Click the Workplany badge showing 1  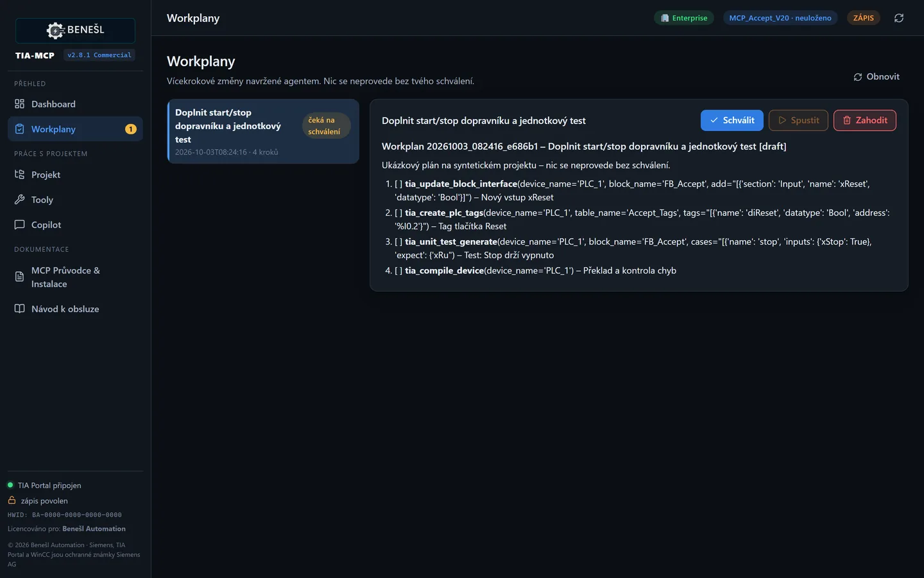(130, 129)
